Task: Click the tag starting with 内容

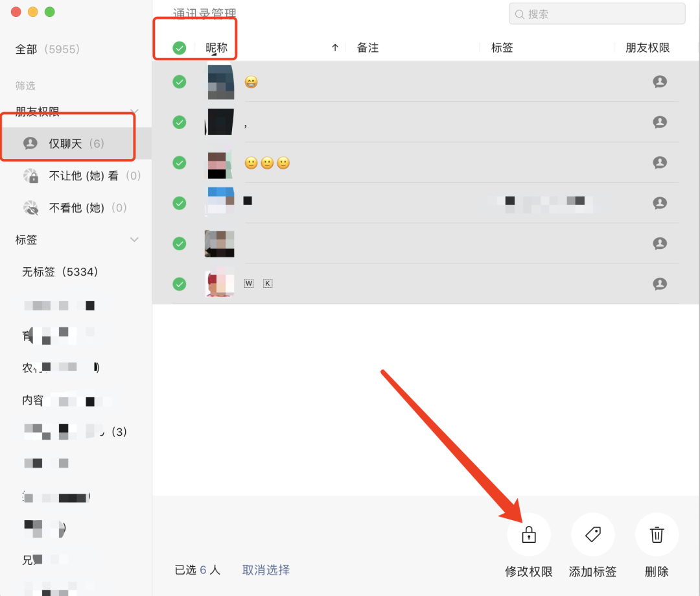Action: 76,401
